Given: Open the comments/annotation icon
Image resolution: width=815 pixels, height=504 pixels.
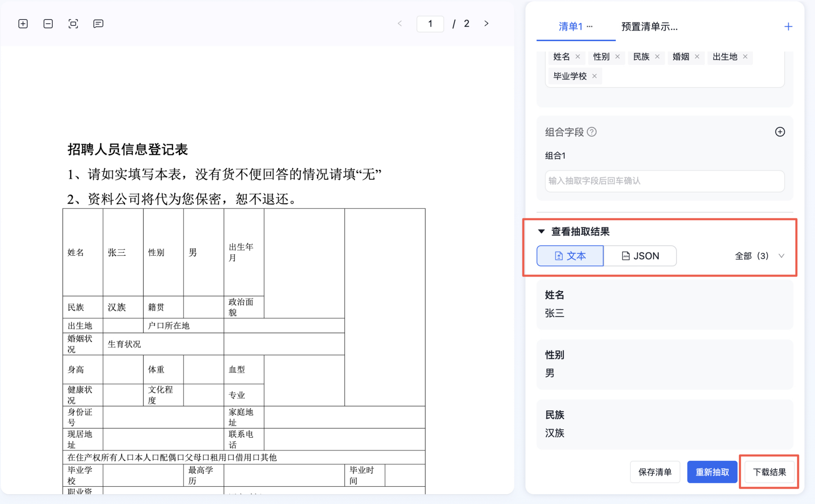Looking at the screenshot, I should pyautogui.click(x=98, y=24).
